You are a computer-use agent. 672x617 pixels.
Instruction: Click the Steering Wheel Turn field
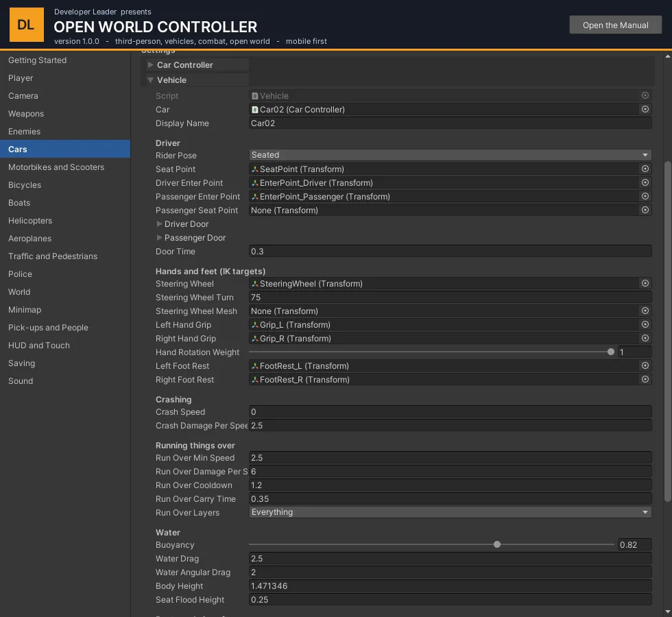click(450, 298)
